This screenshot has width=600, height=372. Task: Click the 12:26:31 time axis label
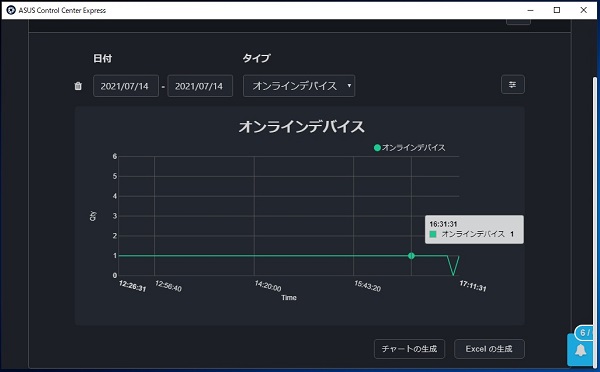(132, 286)
